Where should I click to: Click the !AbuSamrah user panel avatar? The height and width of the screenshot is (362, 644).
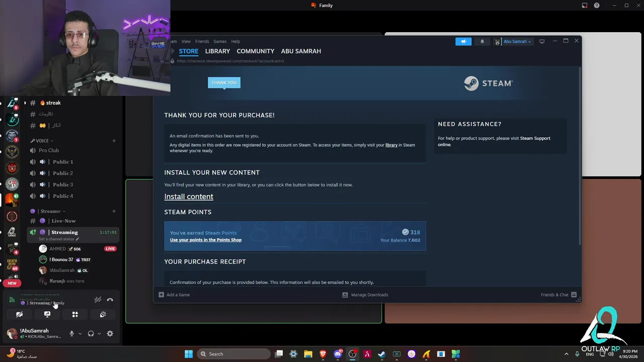[12, 333]
